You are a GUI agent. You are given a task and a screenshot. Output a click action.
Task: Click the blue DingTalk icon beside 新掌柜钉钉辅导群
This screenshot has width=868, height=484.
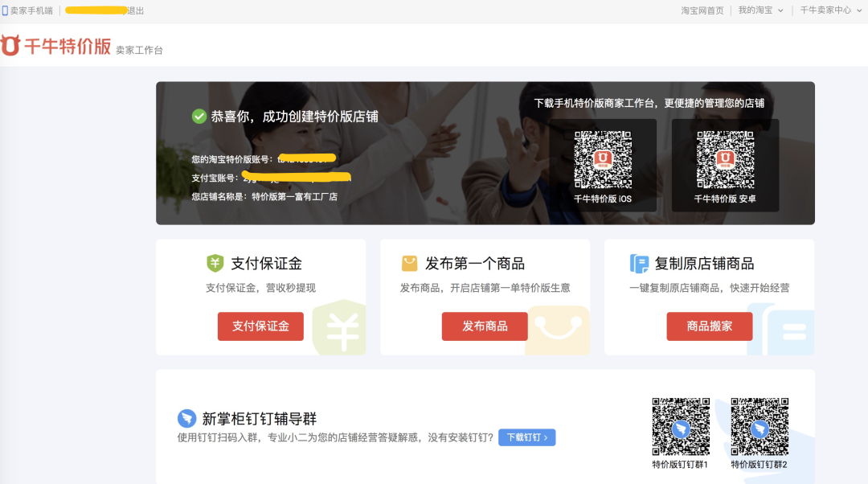186,418
